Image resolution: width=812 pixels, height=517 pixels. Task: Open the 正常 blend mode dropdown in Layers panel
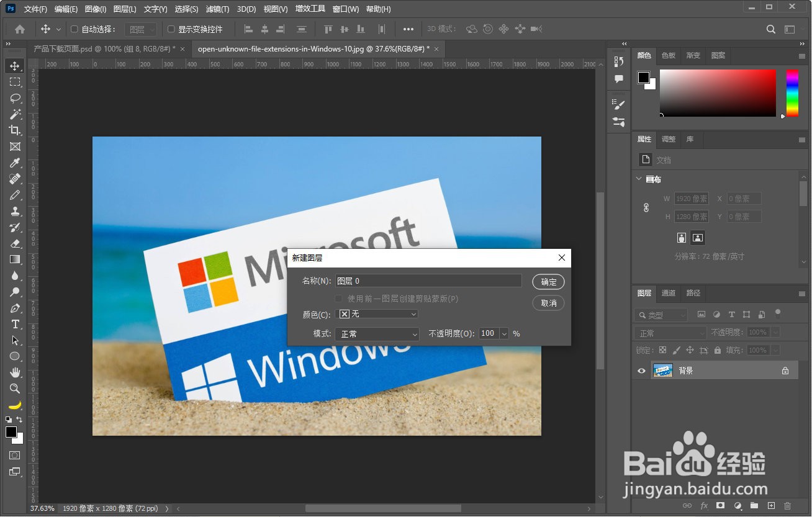pos(670,333)
